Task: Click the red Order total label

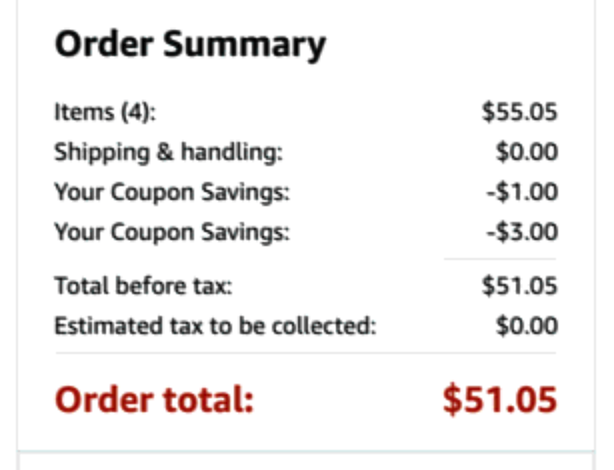Action: pos(155,399)
